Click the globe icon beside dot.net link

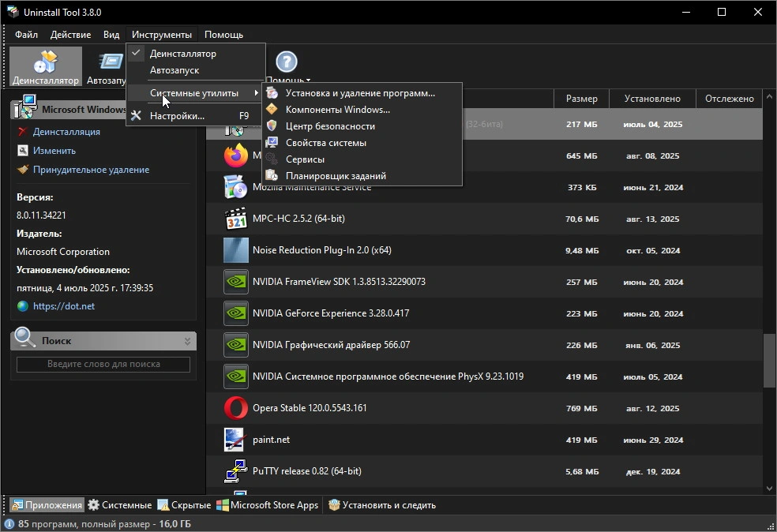22,306
